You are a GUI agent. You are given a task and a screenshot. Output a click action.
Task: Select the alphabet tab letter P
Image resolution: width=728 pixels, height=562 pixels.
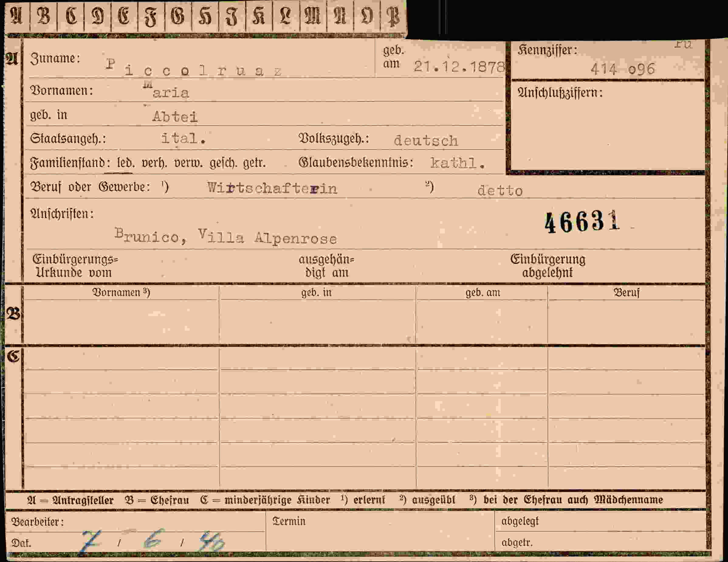(393, 17)
